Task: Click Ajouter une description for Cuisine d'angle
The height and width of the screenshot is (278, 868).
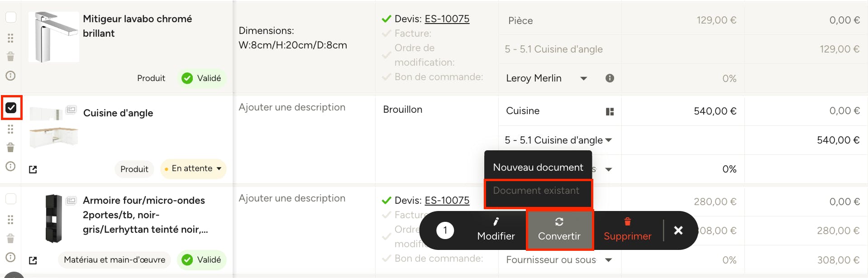Action: (292, 107)
